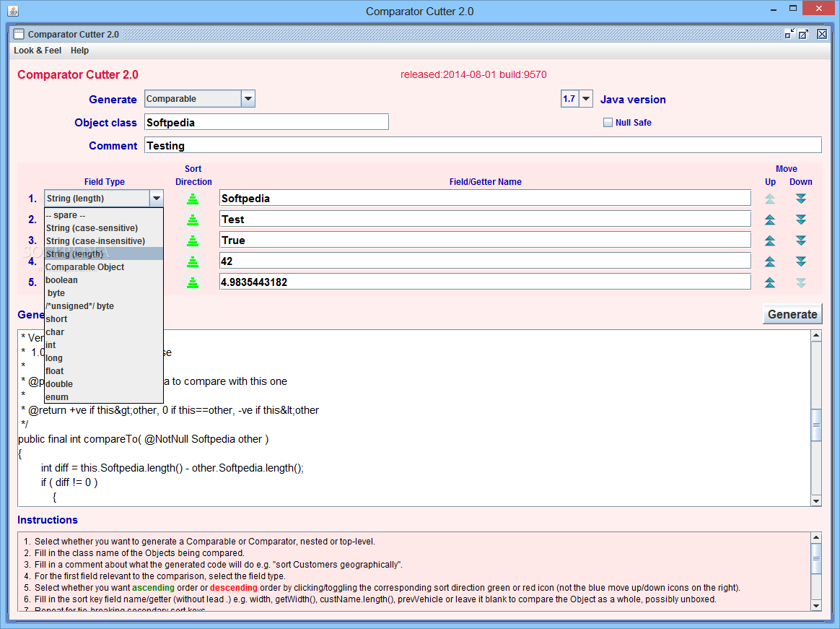This screenshot has height=629, width=840.
Task: Click the Instructions panel scrollbar thumb
Action: tap(816, 558)
